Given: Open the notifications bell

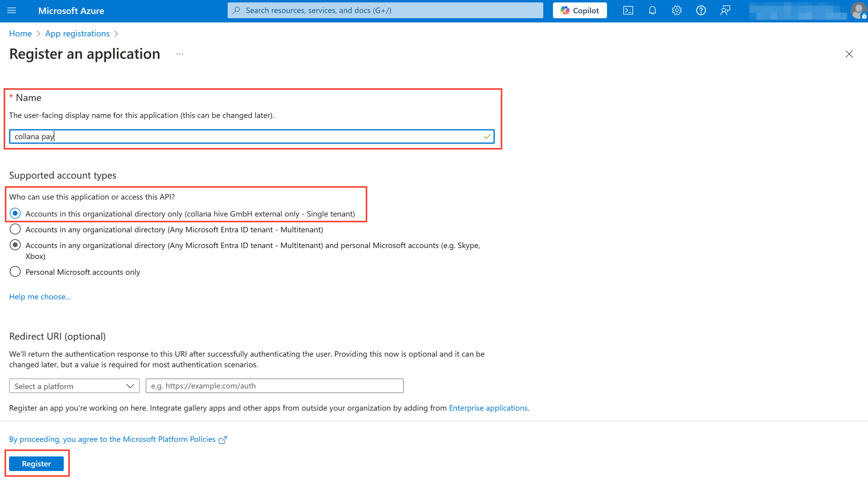Looking at the screenshot, I should click(x=652, y=10).
